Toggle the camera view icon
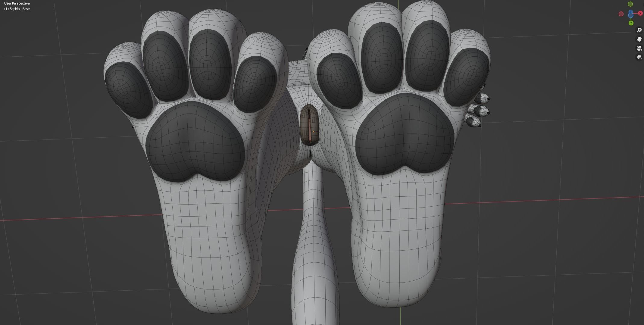This screenshot has width=644, height=325. pos(639,48)
